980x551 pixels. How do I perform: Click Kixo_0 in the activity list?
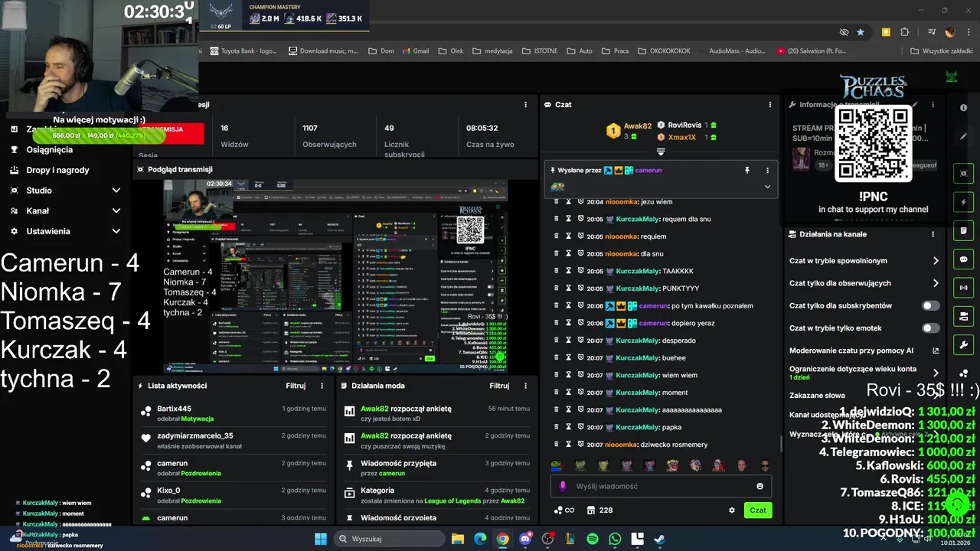click(x=168, y=491)
